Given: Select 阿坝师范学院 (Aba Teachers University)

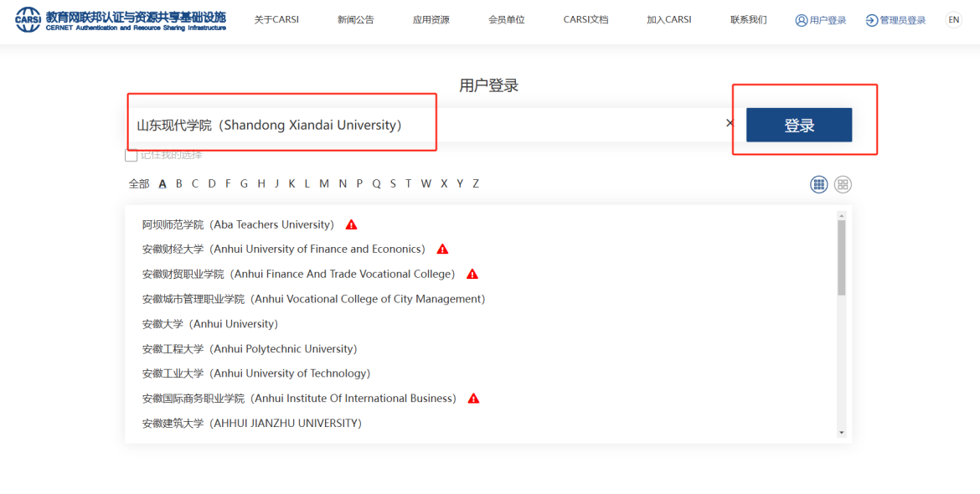Looking at the screenshot, I should click(x=239, y=224).
